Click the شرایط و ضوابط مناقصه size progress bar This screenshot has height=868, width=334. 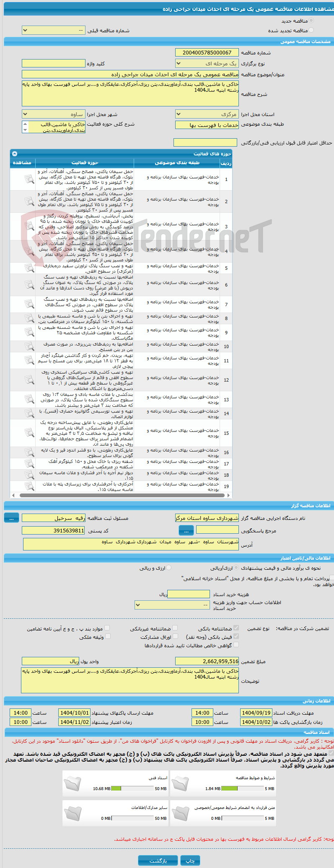(243, 788)
